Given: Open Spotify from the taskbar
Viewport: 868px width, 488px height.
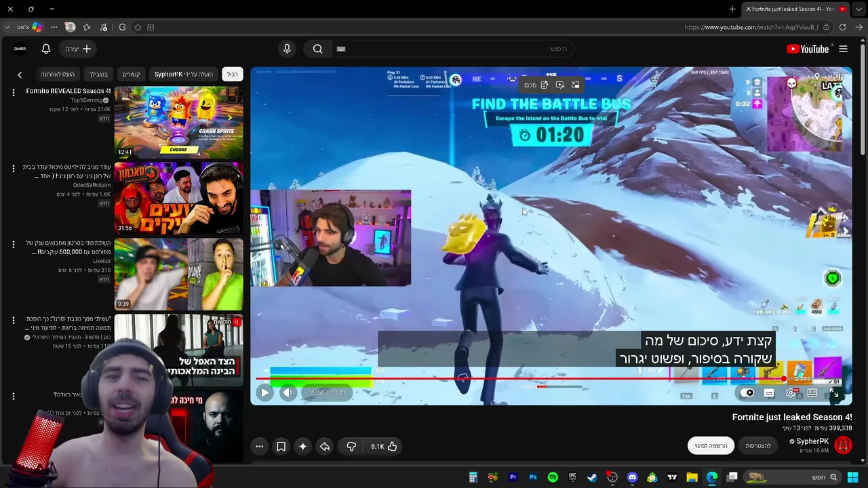Looking at the screenshot, I should click(553, 477).
